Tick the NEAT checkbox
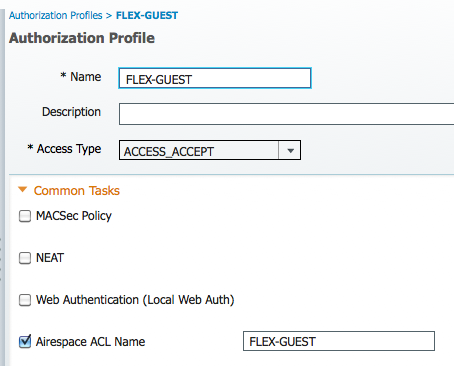 point(25,258)
